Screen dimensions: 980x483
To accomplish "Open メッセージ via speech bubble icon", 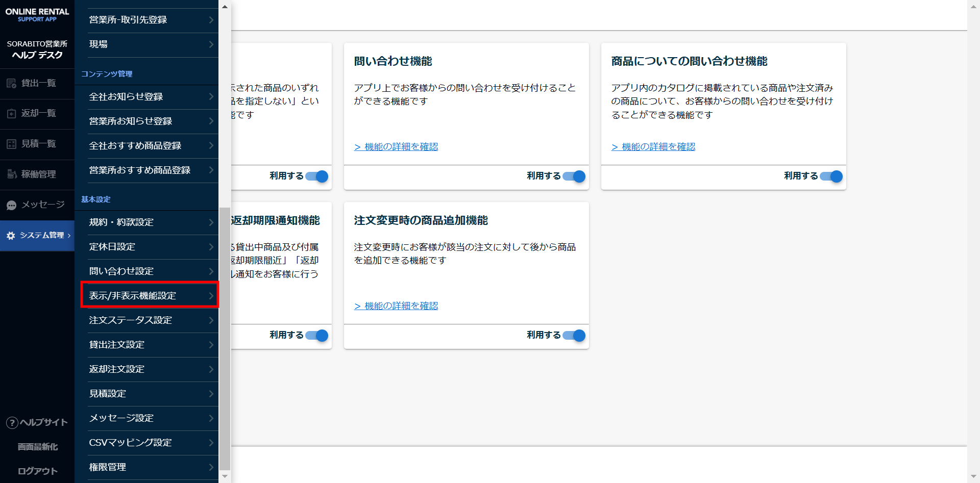I will click(x=11, y=205).
